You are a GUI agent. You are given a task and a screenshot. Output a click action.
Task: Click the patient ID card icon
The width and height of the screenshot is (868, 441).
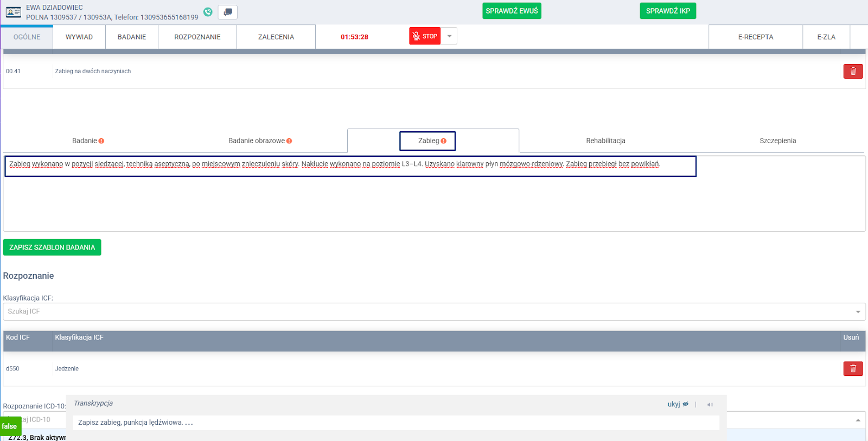pyautogui.click(x=14, y=12)
